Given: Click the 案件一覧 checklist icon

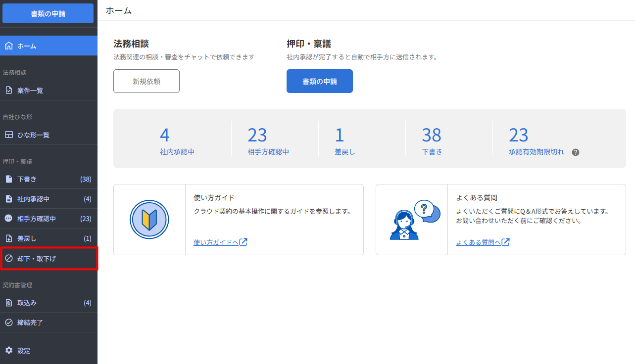Looking at the screenshot, I should 8,91.
